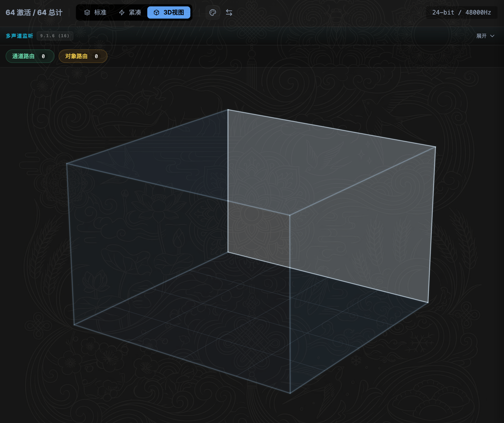Open the color palette theme icon

[x=213, y=12]
